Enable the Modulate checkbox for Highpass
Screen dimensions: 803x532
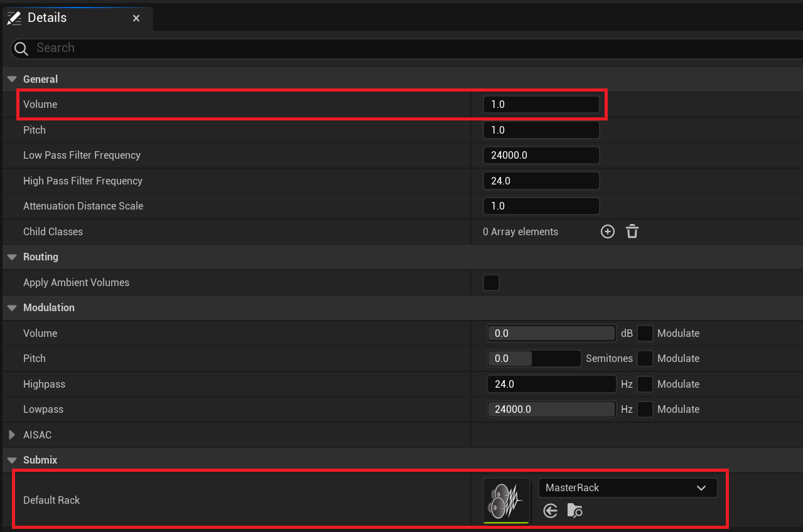pos(645,384)
